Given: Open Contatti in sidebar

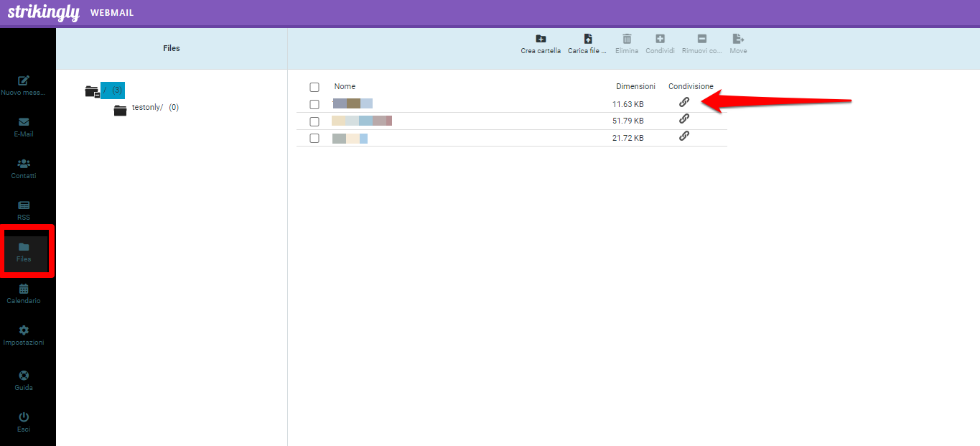Looking at the screenshot, I should [x=24, y=169].
